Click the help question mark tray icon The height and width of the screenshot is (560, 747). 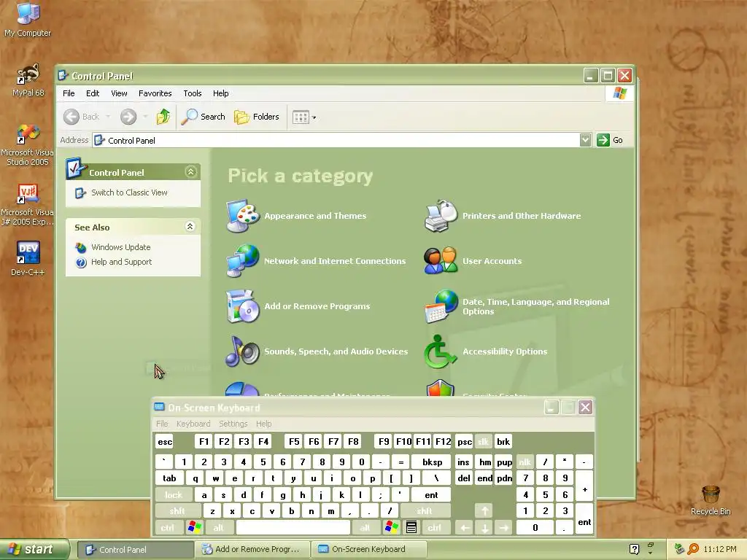point(634,549)
